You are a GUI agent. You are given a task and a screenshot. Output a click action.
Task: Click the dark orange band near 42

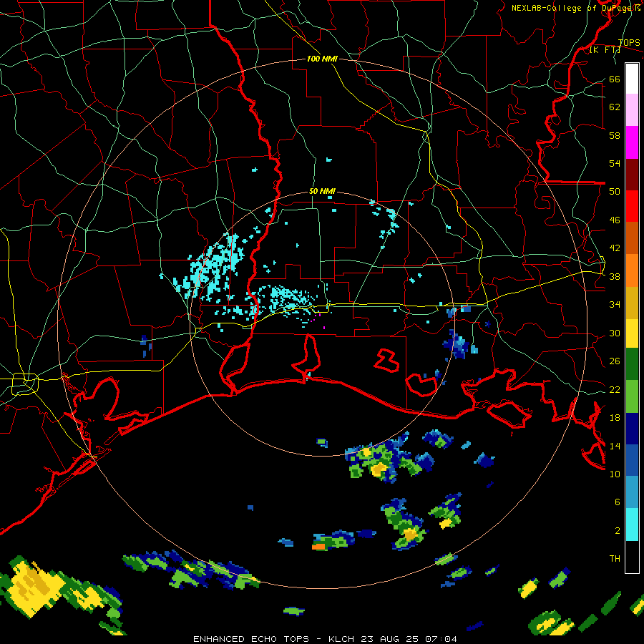click(x=632, y=238)
